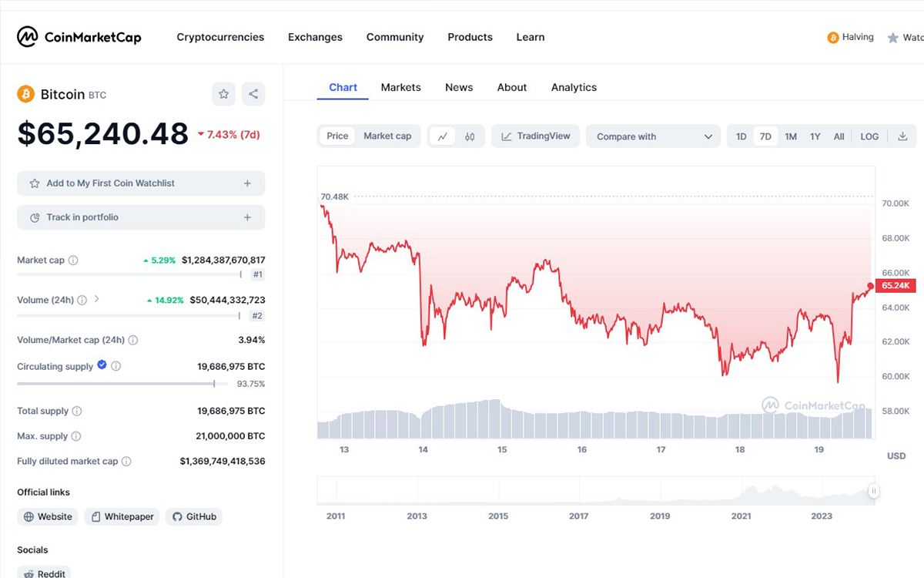Toggle LOG scale on chart

click(x=869, y=136)
